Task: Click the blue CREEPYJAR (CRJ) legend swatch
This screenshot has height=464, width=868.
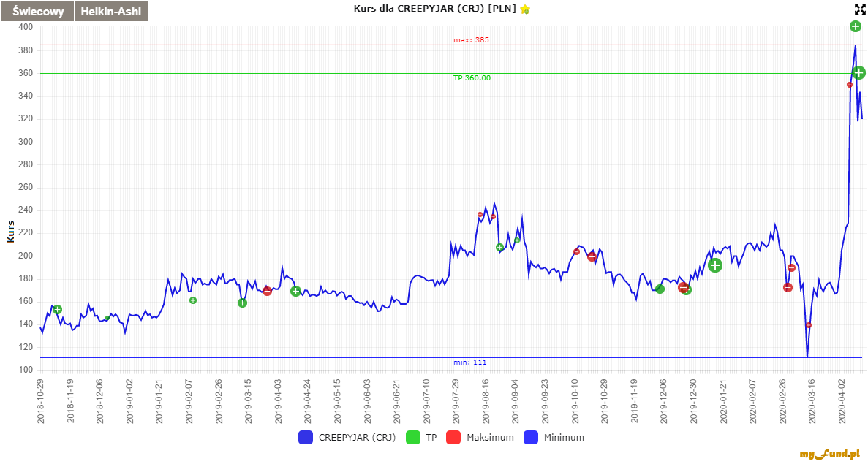Action: 306,438
